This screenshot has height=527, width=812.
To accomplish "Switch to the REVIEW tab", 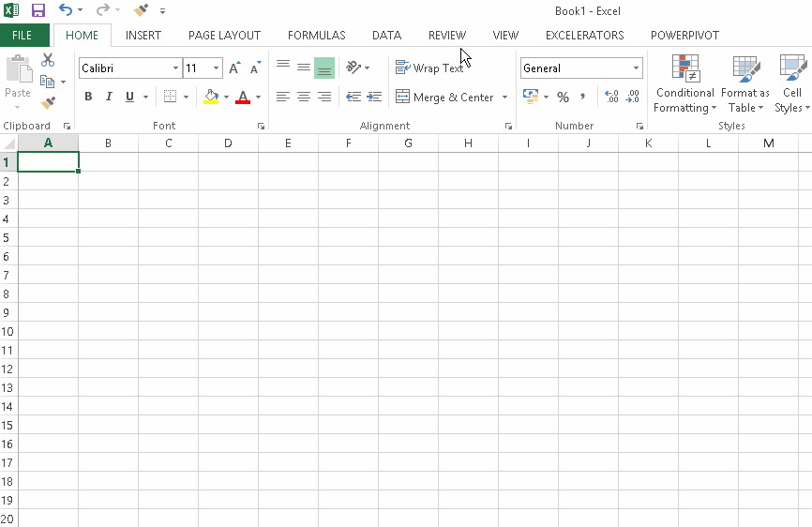I will 447,36.
